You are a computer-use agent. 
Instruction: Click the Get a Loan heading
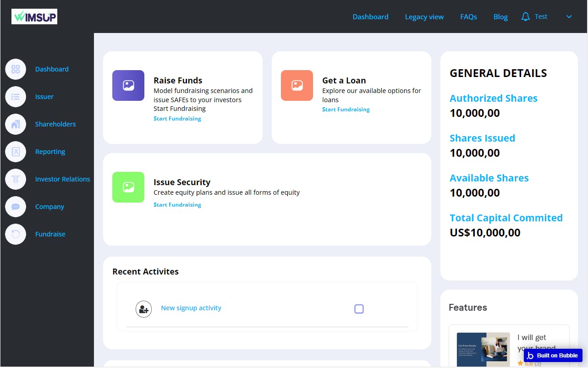[344, 81]
